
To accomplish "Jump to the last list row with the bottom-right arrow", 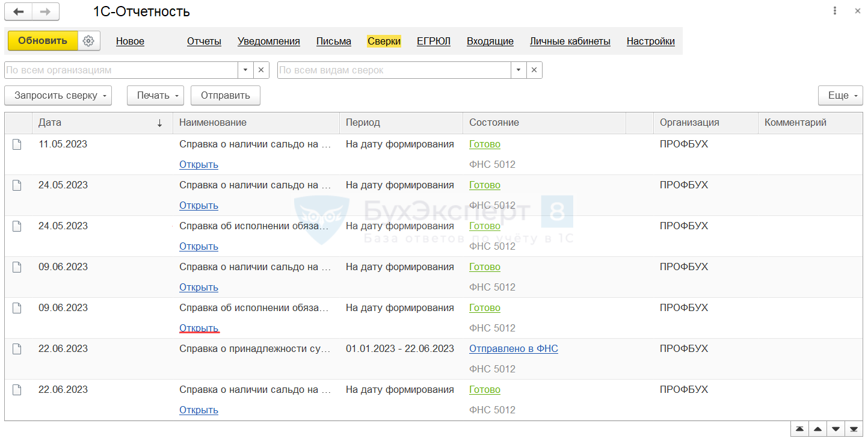I will point(854,429).
